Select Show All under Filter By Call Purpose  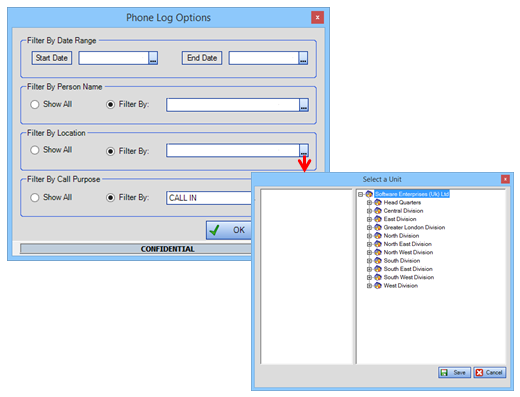[35, 197]
